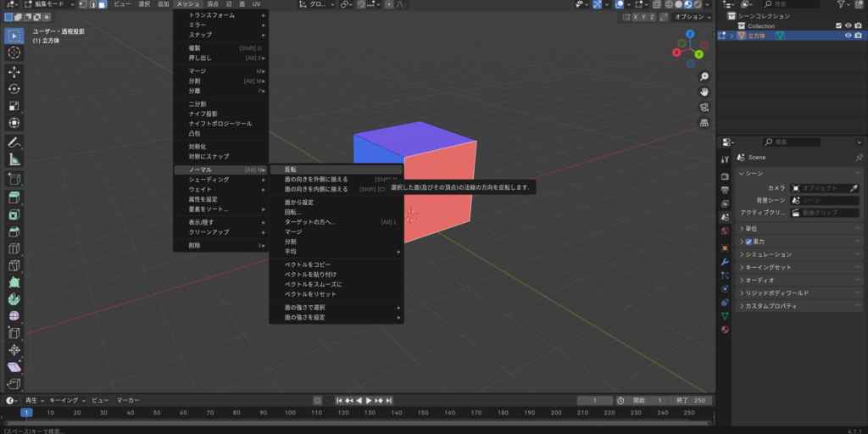Hide 立方体 object with eye icon
The width and height of the screenshot is (868, 434).
click(848, 36)
